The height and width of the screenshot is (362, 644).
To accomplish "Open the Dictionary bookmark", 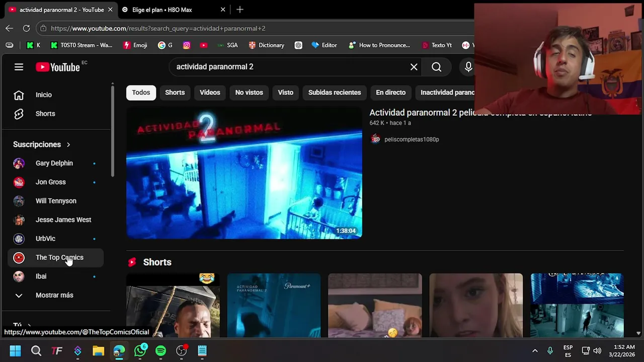I will coord(267,45).
